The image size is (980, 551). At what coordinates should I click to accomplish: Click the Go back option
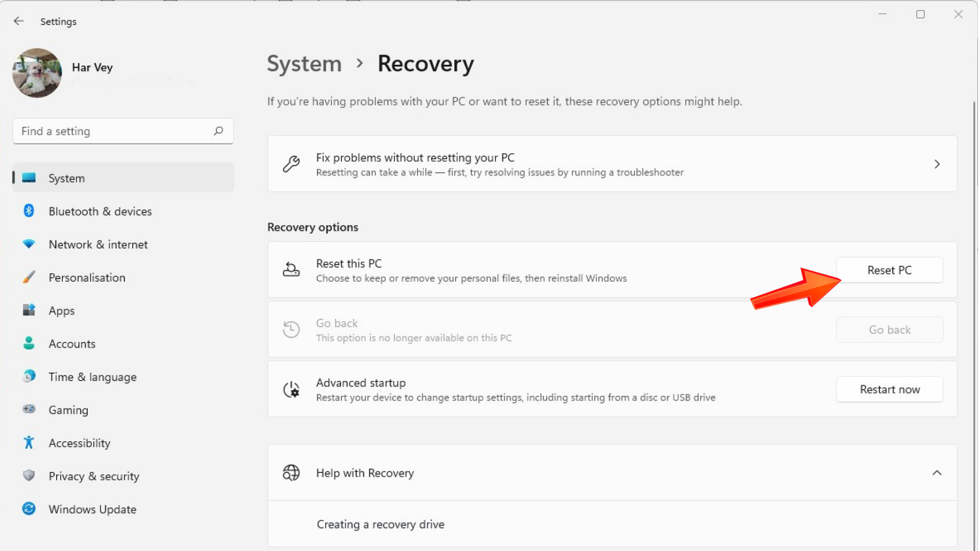[x=889, y=330]
